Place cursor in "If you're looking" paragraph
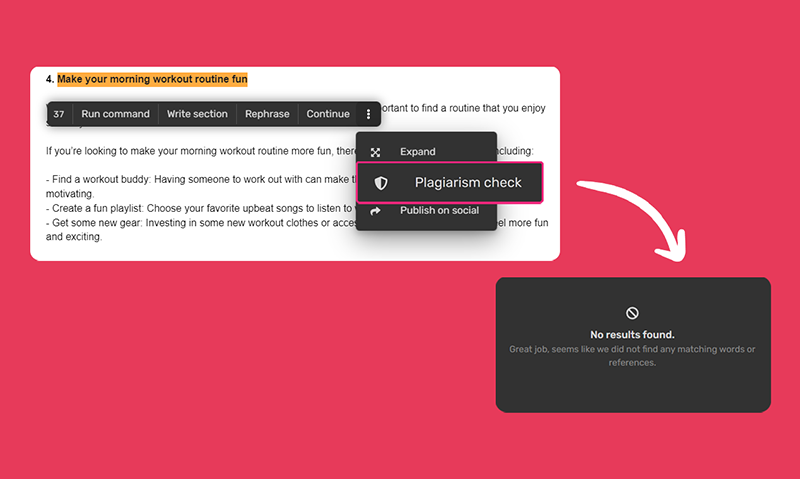Viewport: 800px width, 479px height. [x=190, y=152]
